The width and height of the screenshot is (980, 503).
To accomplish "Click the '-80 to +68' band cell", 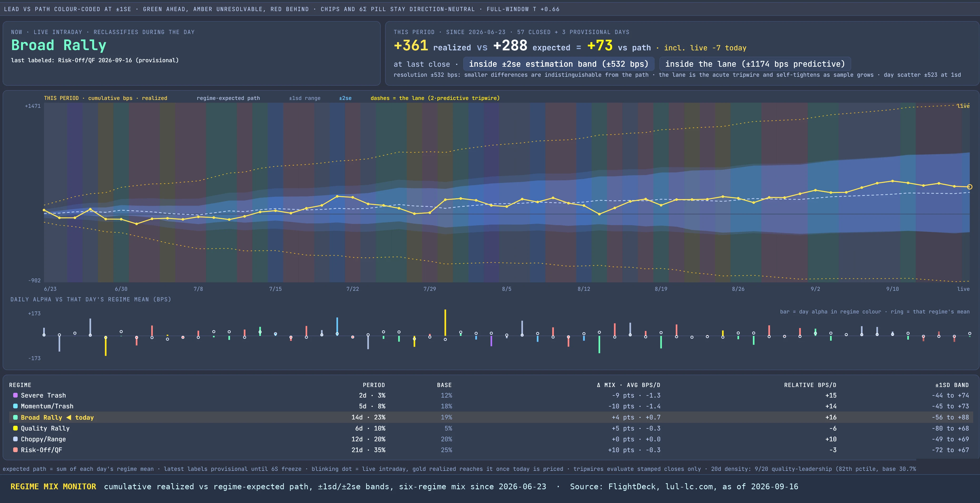I will (950, 428).
